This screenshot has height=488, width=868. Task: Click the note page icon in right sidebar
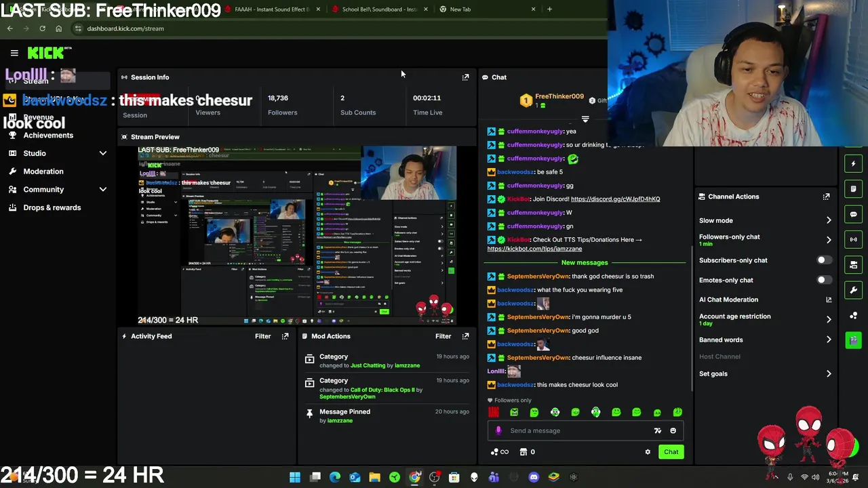click(853, 189)
